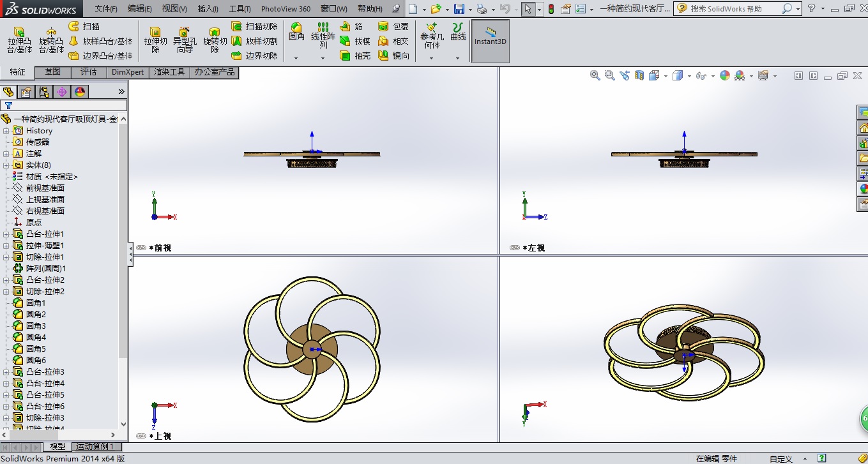The height and width of the screenshot is (464, 868).
Task: Choose the 拔模 draft tool
Action: click(355, 41)
